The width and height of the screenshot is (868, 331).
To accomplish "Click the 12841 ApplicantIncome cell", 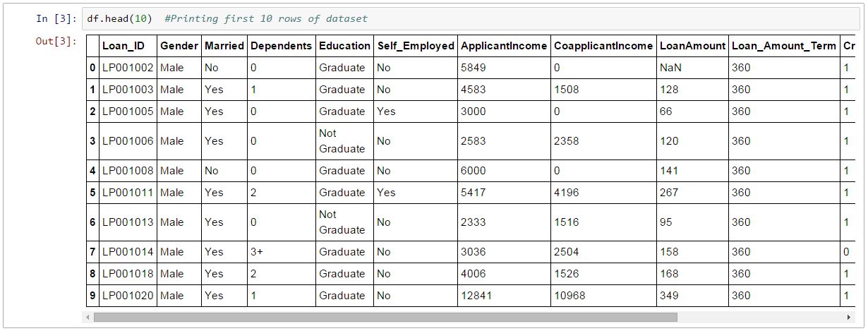I will click(476, 296).
